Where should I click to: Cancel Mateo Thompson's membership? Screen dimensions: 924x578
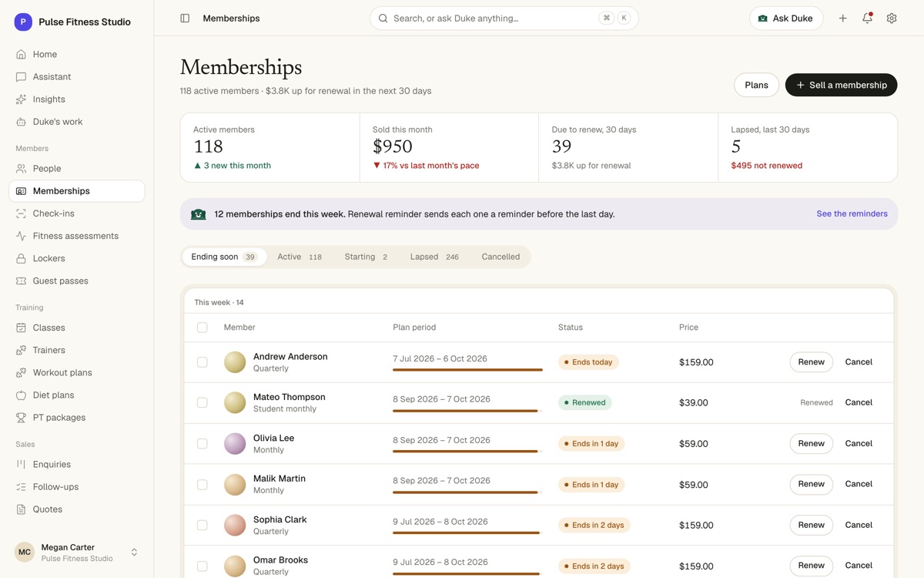point(859,403)
